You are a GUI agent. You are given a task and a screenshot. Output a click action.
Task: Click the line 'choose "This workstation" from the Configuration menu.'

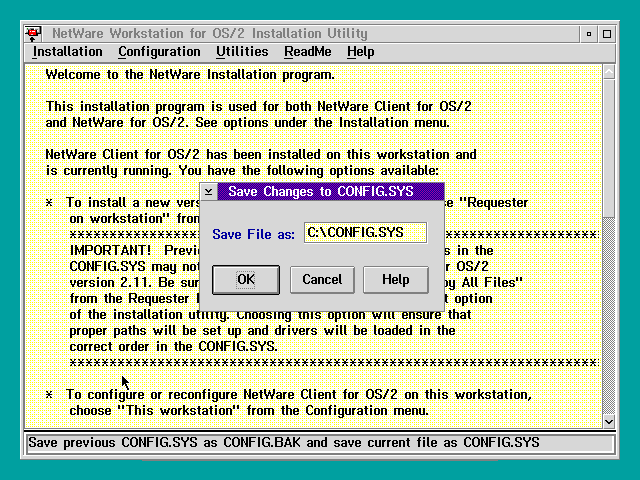(x=249, y=411)
